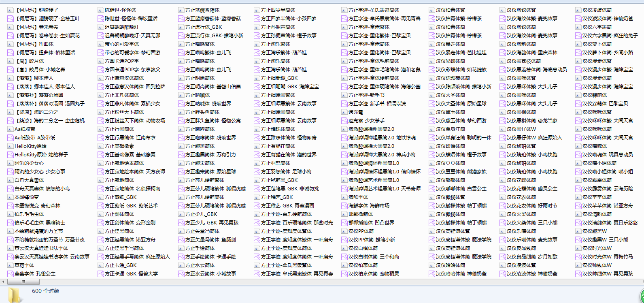Select the entry 方正圆卡通POP字-东京教父

[132, 70]
